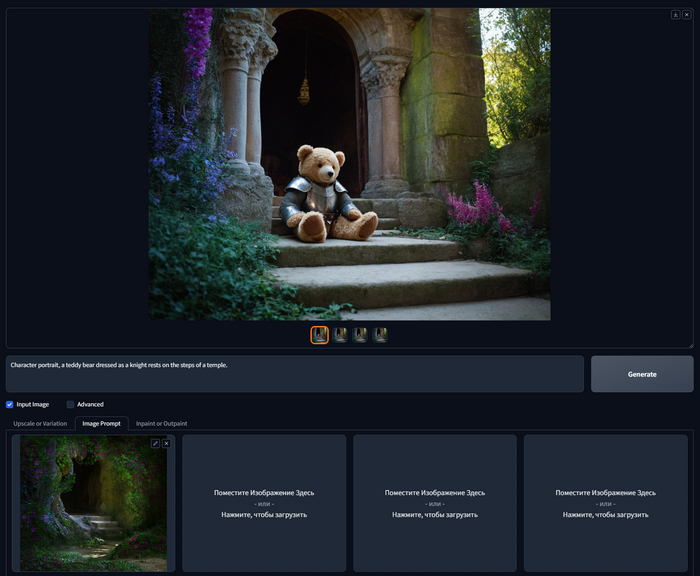The width and height of the screenshot is (700, 576).
Task: Select the Image Prompt tab
Action: point(101,423)
